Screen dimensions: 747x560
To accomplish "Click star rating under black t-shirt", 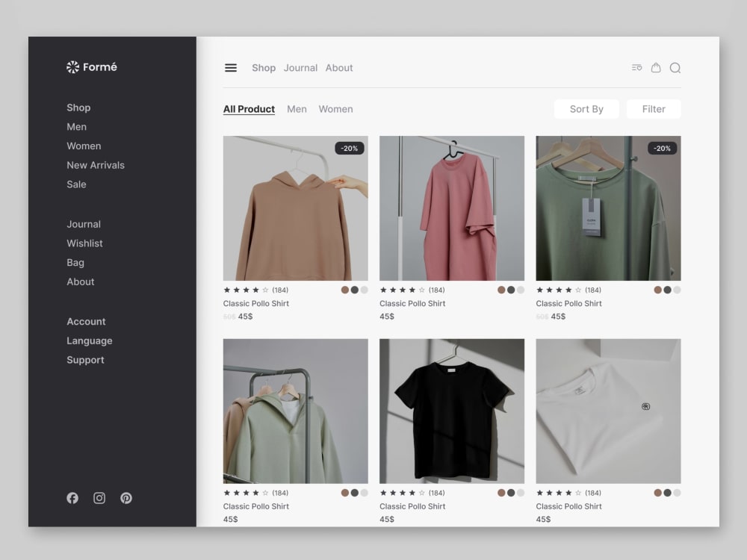I will pos(402,493).
